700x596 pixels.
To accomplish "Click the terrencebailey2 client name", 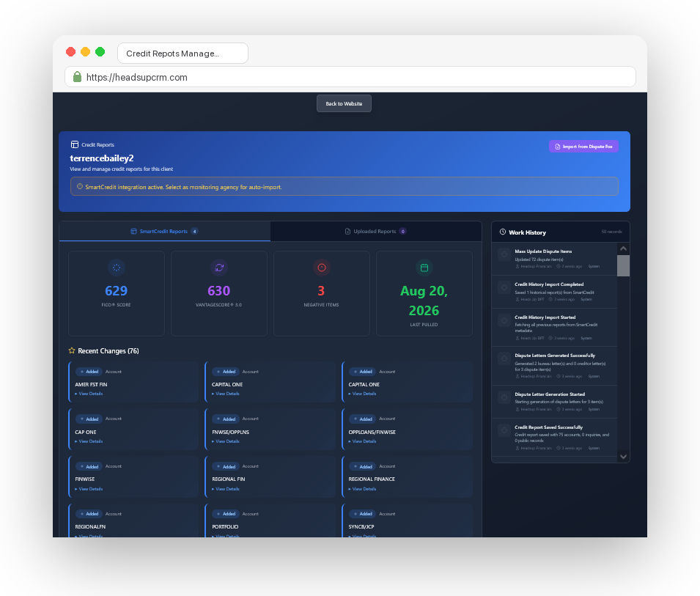I will click(102, 158).
